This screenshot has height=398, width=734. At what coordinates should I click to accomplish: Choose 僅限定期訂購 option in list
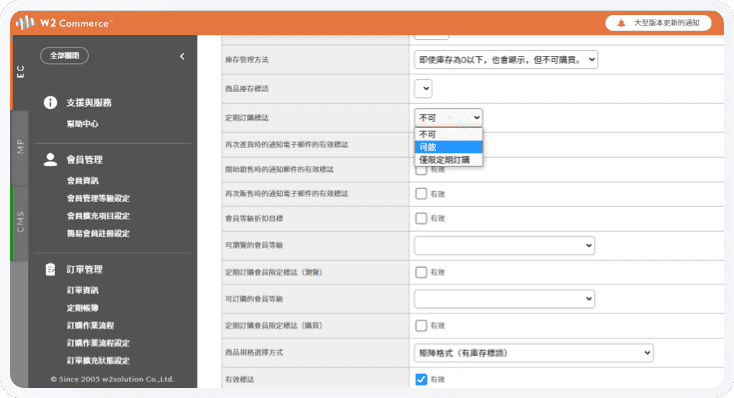point(448,160)
